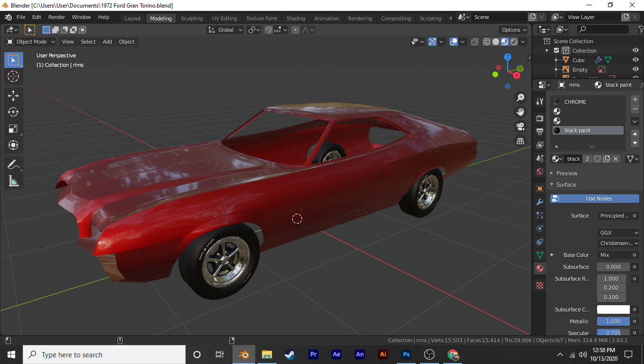Open the Object Constraints properties tab

[x=539, y=242]
